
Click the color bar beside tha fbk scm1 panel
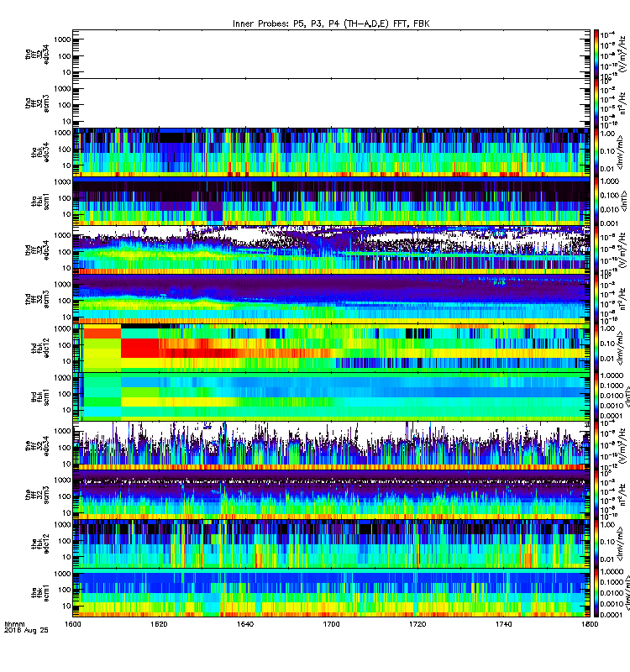pos(596,201)
